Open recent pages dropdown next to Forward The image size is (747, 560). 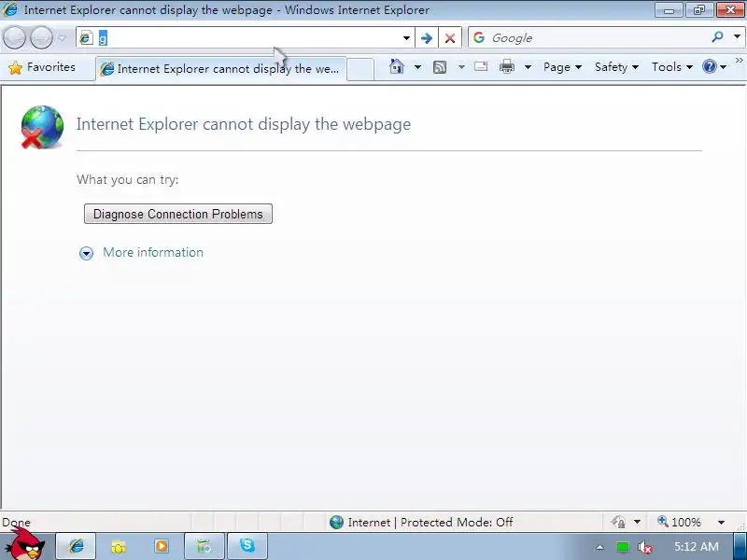point(63,37)
